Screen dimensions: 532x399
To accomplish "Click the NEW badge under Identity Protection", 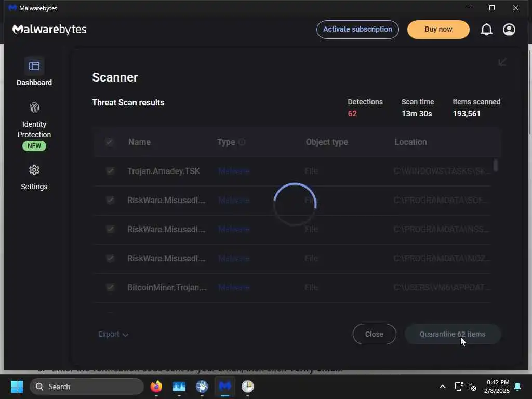I will coord(34,146).
